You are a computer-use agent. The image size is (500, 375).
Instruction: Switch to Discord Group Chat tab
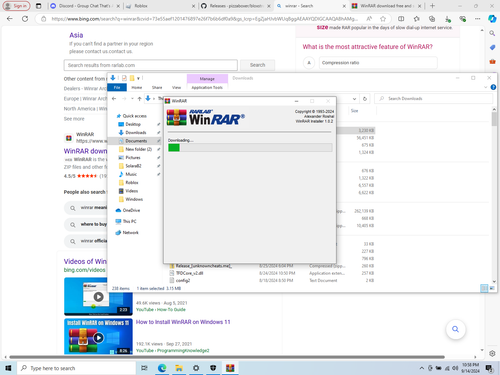[85, 6]
